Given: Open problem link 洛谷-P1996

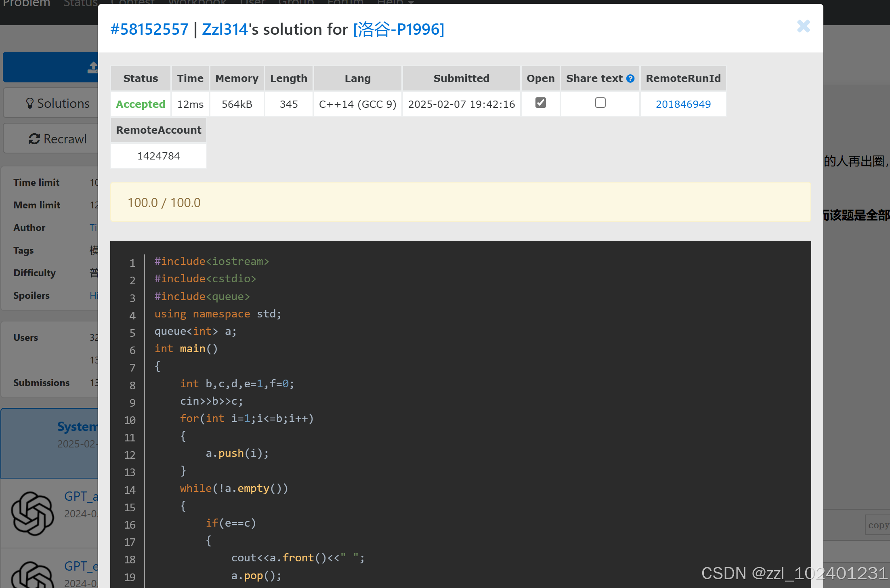Looking at the screenshot, I should click(x=399, y=29).
